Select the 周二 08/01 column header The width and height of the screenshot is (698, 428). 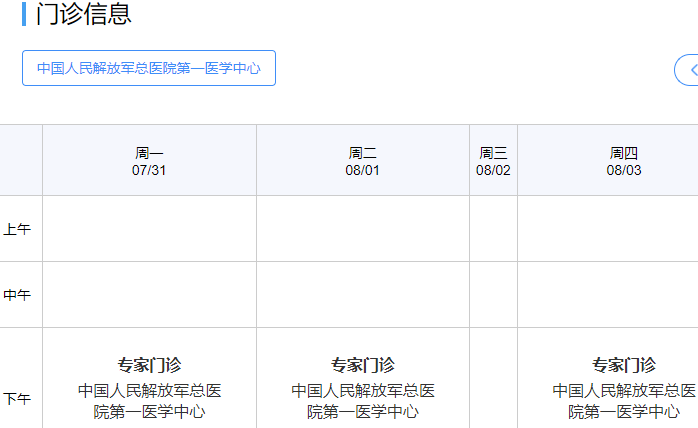(x=363, y=161)
